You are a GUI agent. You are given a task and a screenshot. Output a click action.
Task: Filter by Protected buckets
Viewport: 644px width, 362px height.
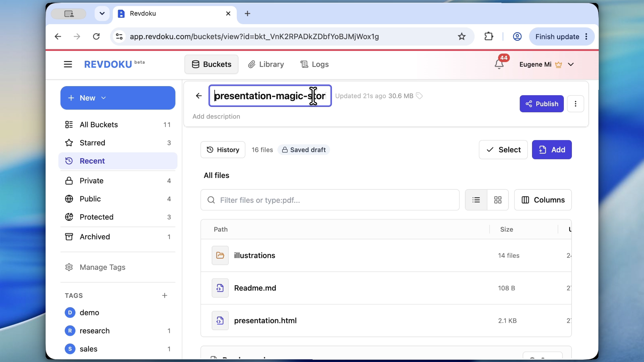point(118,217)
